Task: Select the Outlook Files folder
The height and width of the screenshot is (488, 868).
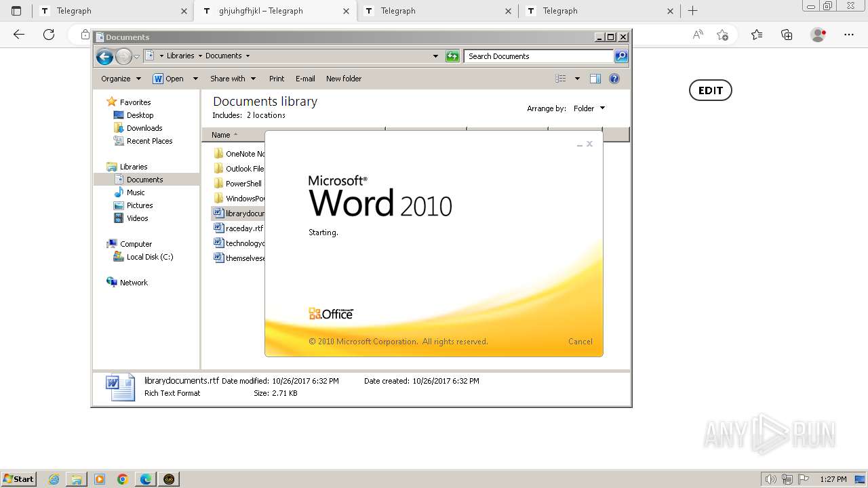Action: point(239,169)
